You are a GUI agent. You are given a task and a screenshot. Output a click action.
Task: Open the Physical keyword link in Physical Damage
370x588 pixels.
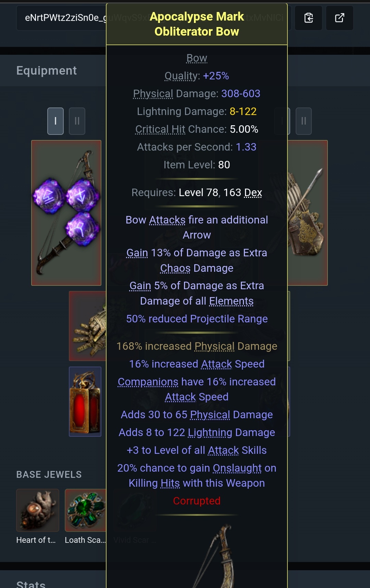point(153,93)
